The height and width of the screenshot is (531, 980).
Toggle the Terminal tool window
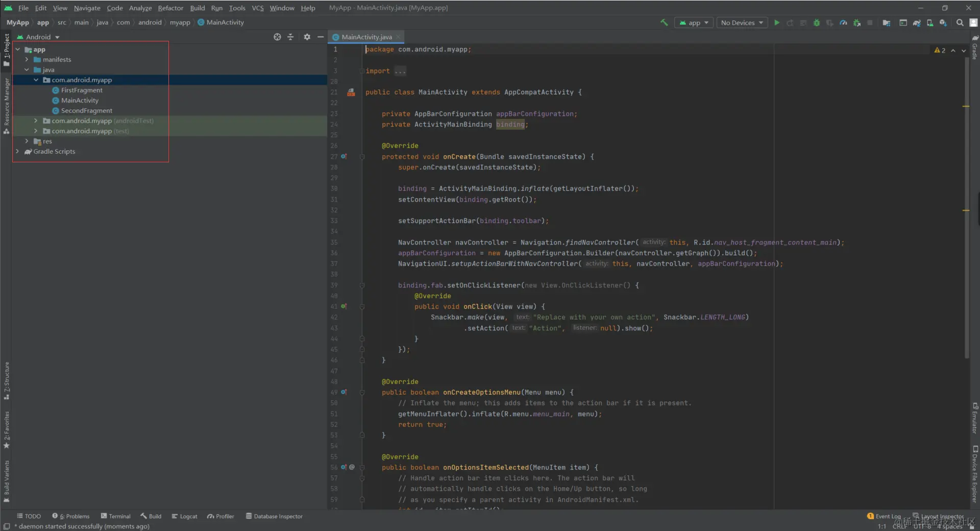pos(116,516)
